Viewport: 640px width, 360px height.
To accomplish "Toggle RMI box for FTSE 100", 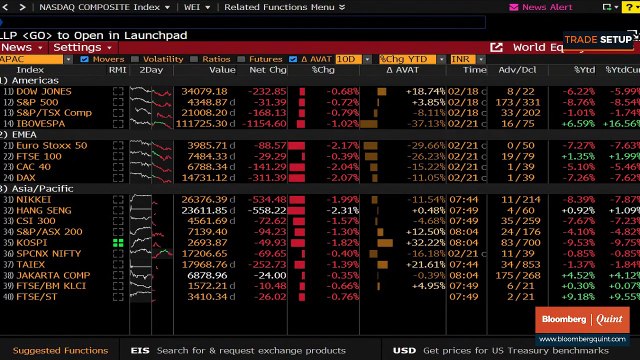I will click(118, 156).
